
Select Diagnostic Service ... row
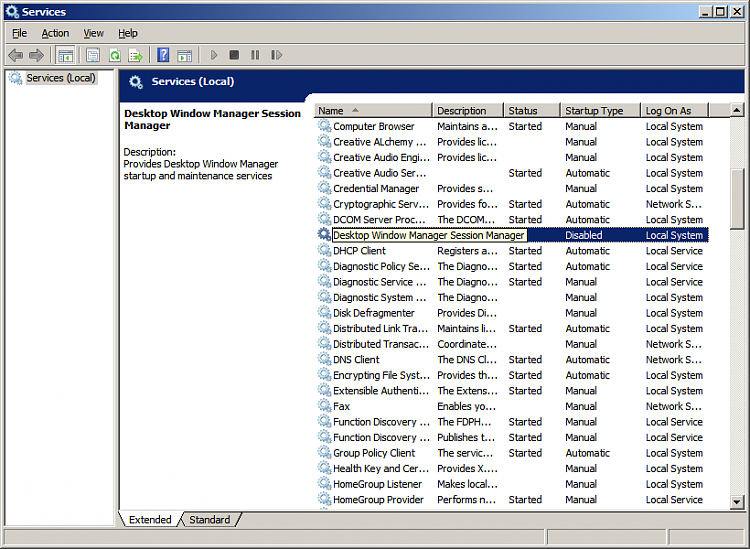(512, 282)
